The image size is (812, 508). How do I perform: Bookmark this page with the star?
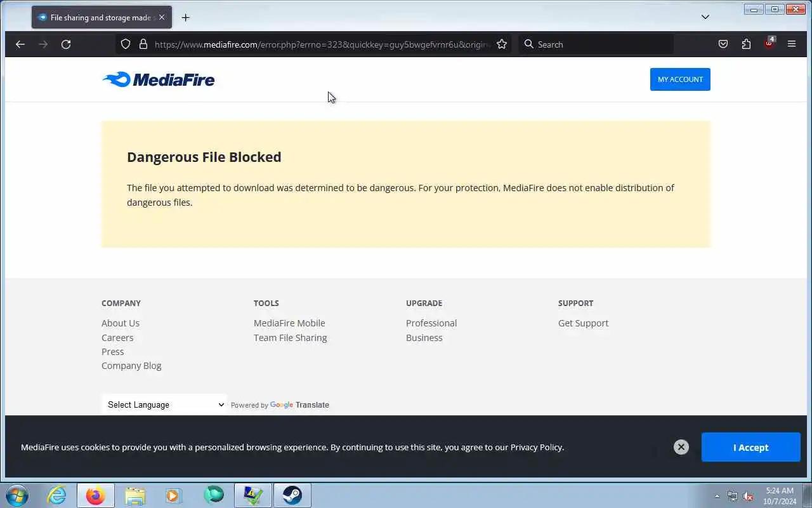point(502,44)
